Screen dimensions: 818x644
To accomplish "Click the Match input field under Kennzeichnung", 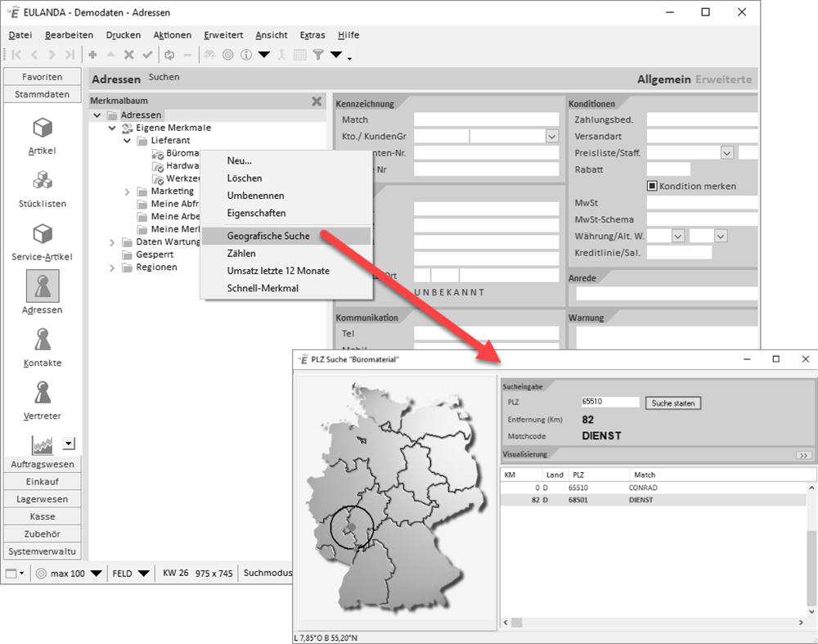I will click(x=486, y=119).
